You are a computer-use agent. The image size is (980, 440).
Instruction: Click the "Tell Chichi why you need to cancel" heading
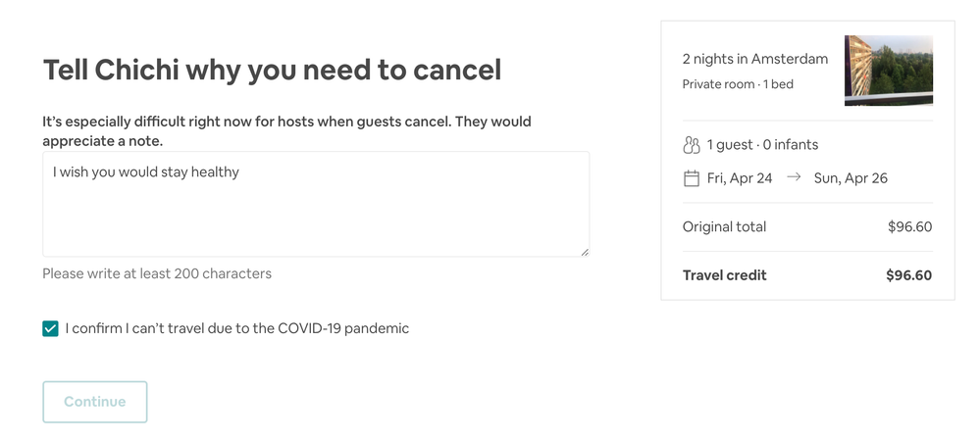[272, 70]
